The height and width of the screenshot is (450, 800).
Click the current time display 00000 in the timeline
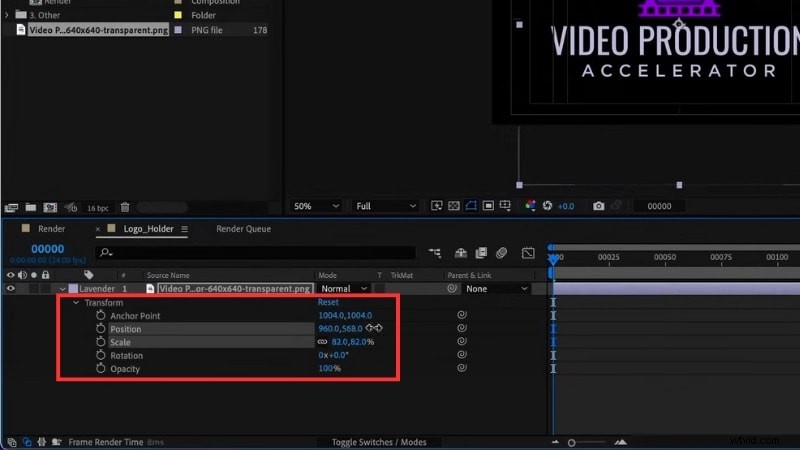tap(47, 249)
